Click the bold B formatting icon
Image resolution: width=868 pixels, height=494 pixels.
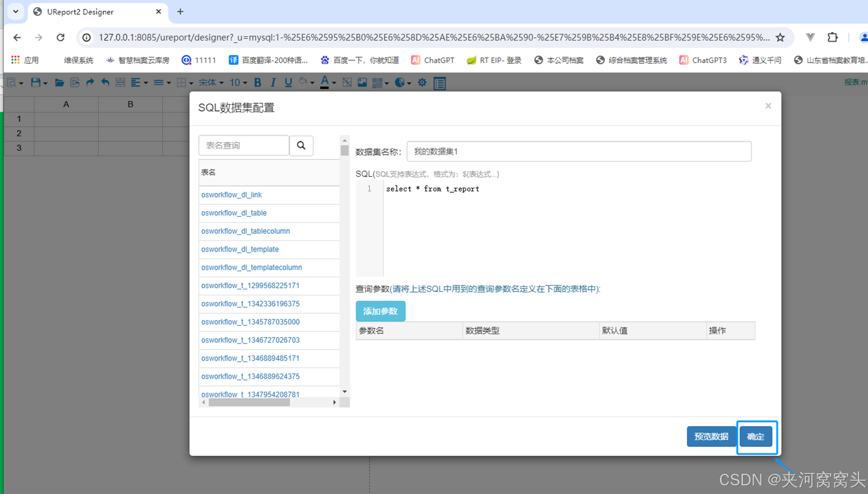258,82
